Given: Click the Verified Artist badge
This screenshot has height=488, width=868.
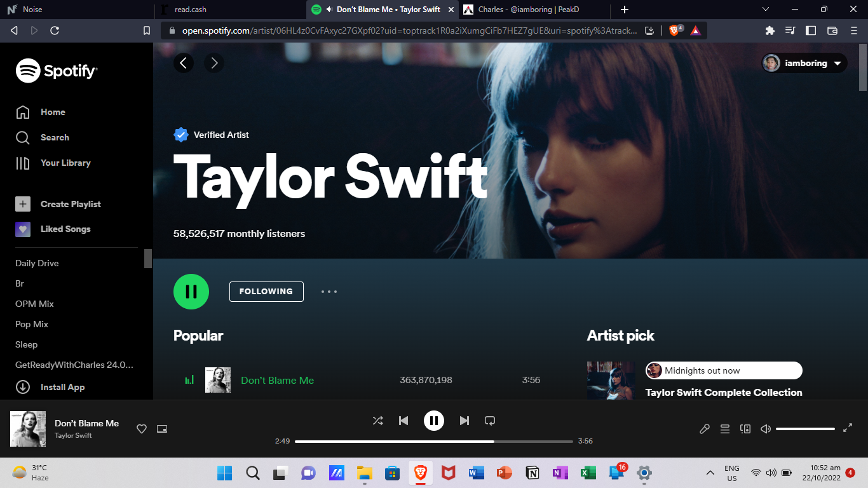Looking at the screenshot, I should tap(181, 135).
